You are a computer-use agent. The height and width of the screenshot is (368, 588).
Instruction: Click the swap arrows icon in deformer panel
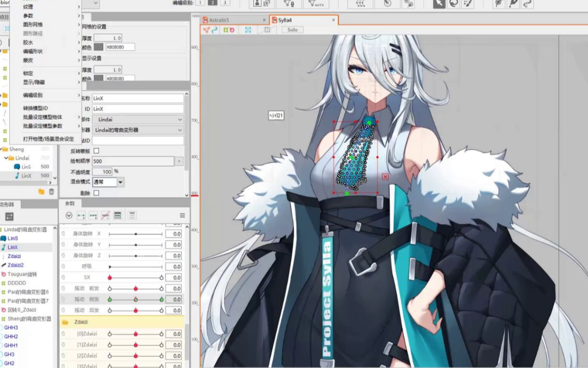[9, 216]
